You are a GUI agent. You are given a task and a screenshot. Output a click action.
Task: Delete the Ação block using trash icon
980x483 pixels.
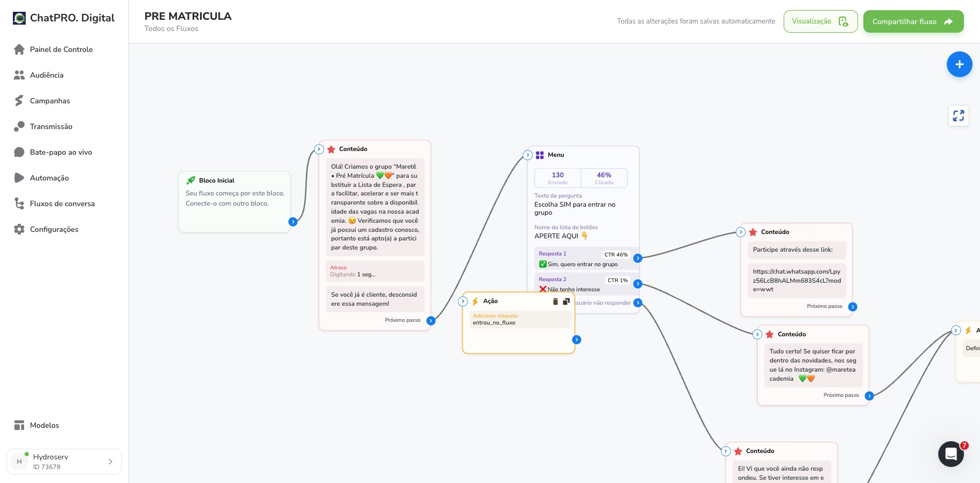555,301
